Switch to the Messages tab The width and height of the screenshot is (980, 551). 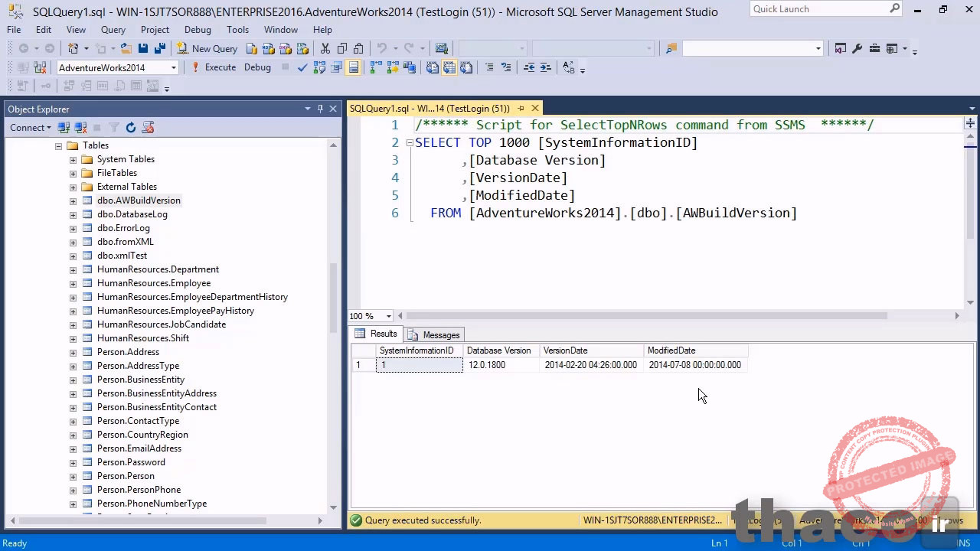pos(434,334)
